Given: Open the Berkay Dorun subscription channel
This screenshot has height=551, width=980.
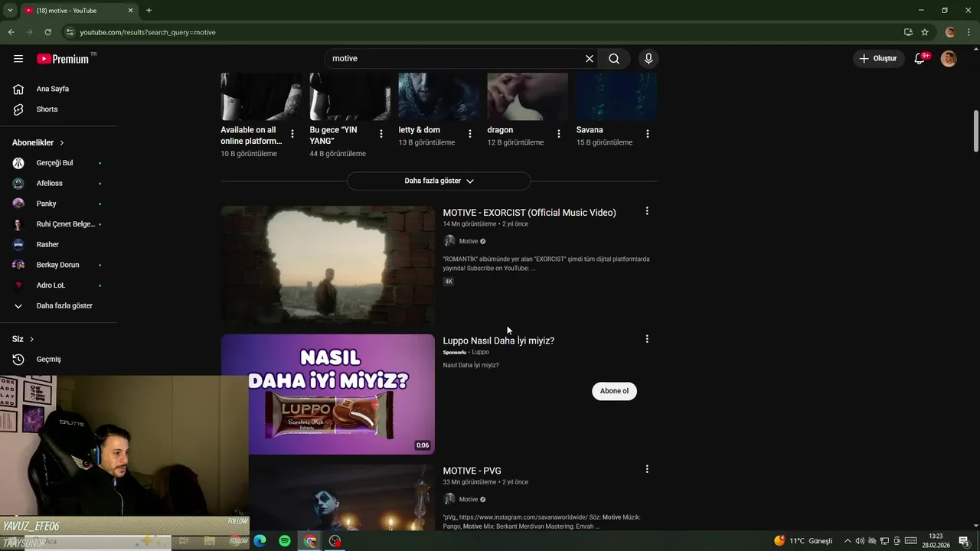Looking at the screenshot, I should point(59,265).
